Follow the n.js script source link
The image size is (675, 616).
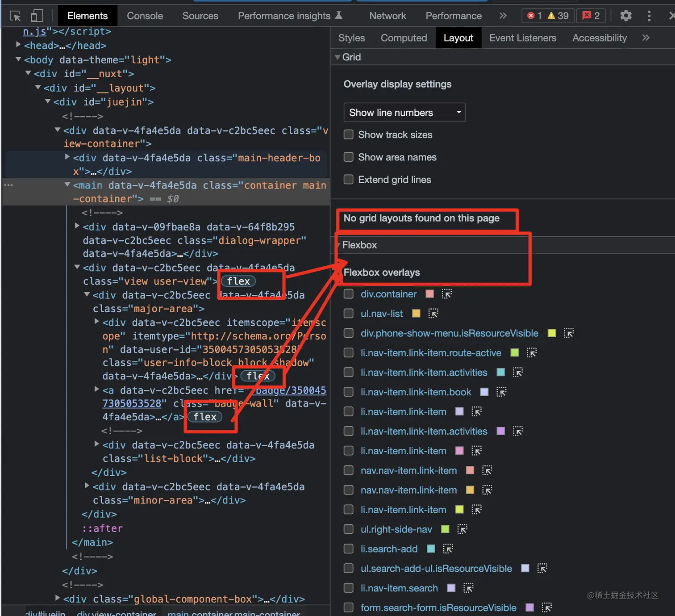34,31
